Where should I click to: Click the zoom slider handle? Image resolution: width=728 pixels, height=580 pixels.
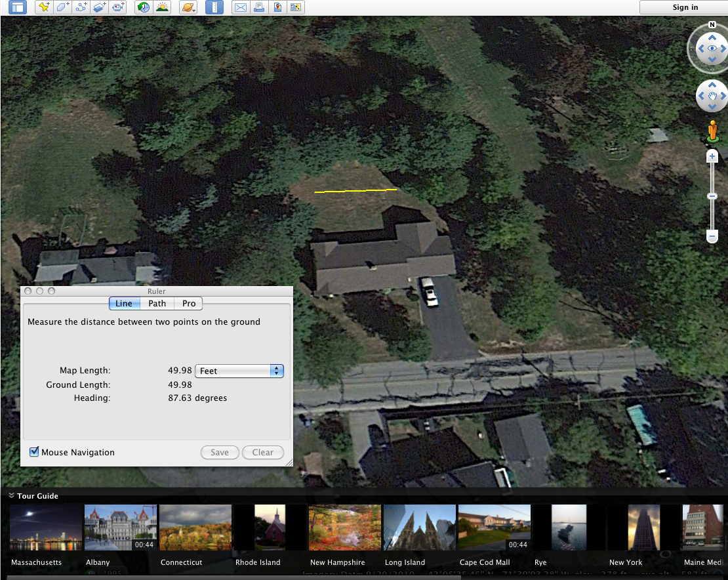pyautogui.click(x=712, y=196)
